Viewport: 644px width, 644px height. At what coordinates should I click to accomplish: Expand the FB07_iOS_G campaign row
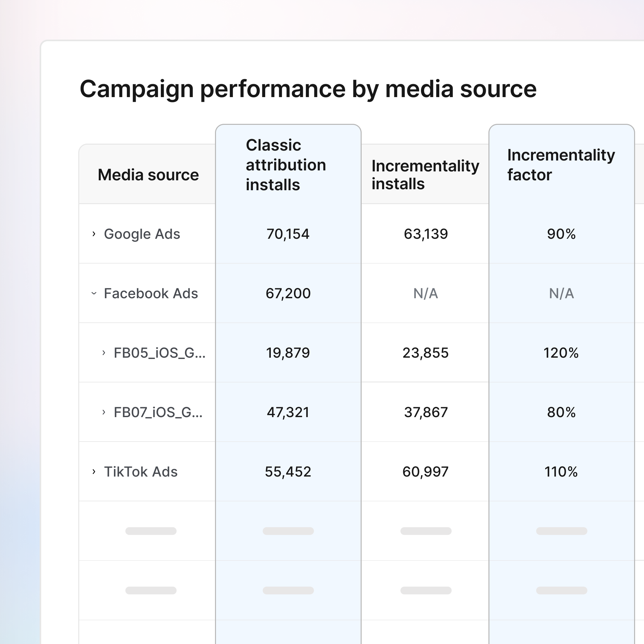104,413
